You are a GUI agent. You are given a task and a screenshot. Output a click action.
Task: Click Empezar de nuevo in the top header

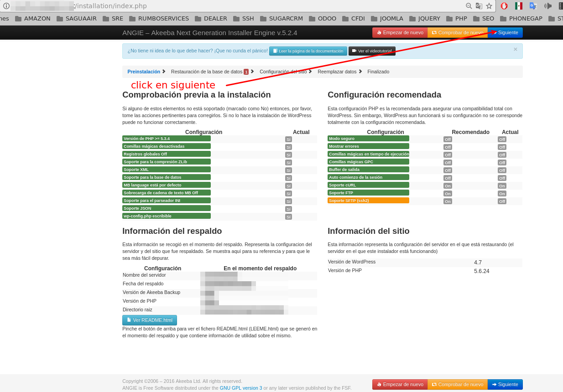coord(400,32)
